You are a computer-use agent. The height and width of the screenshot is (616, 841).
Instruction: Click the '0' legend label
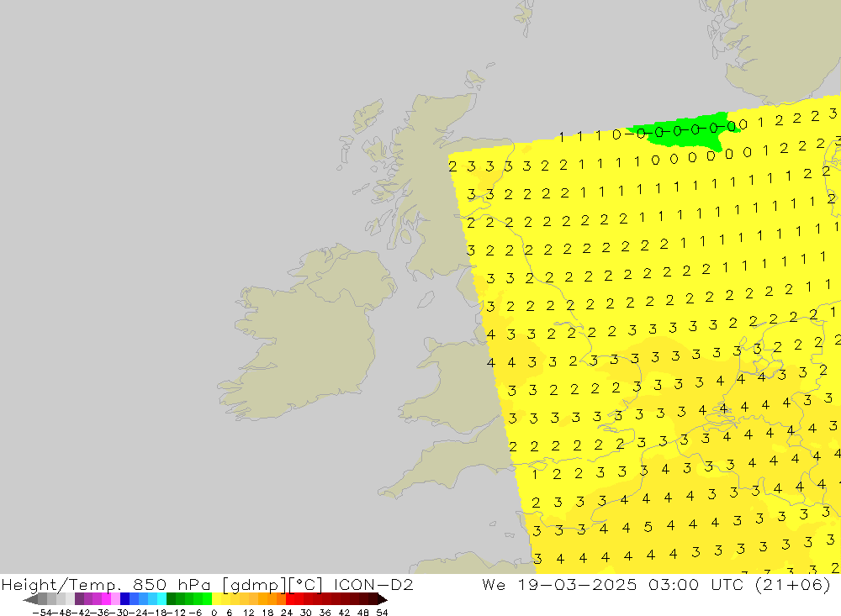point(214,613)
